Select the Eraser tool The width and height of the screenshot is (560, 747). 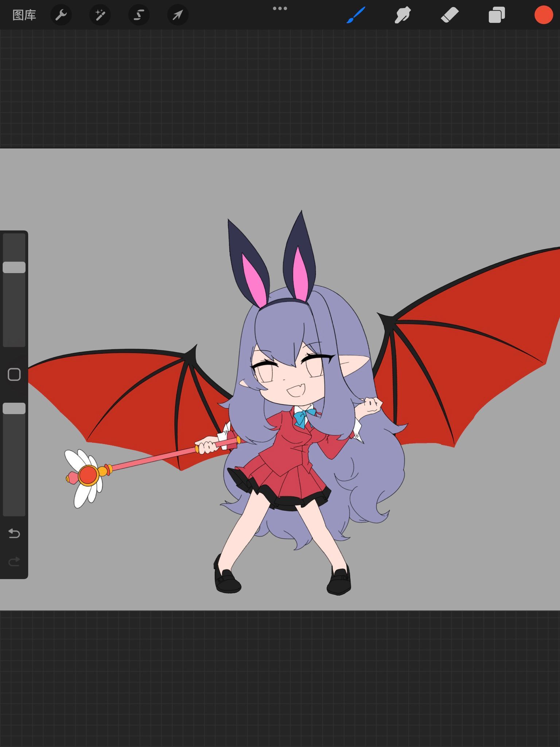click(450, 15)
